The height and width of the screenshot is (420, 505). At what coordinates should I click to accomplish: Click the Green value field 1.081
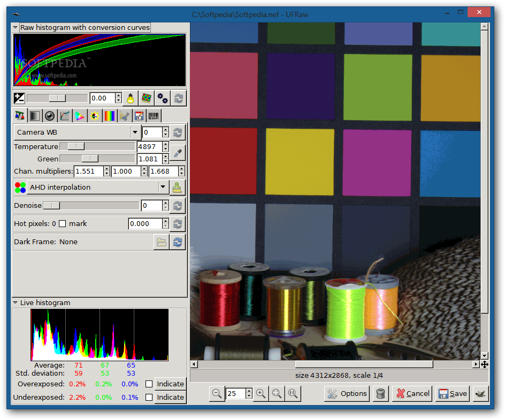(x=150, y=159)
